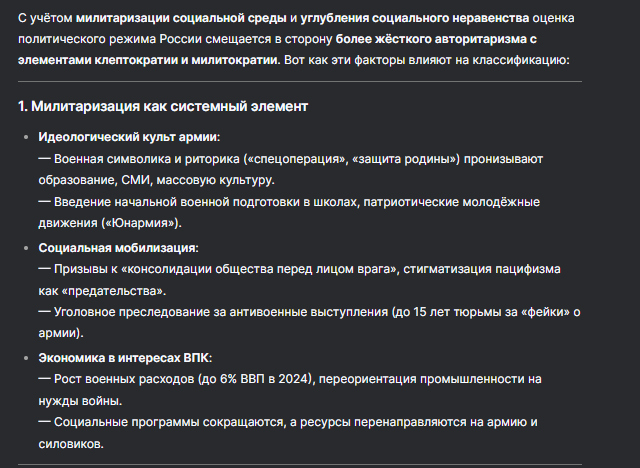The height and width of the screenshot is (468, 640).
Task: Click the line starting "— Социальные программы сокращаются"
Action: click(290, 423)
